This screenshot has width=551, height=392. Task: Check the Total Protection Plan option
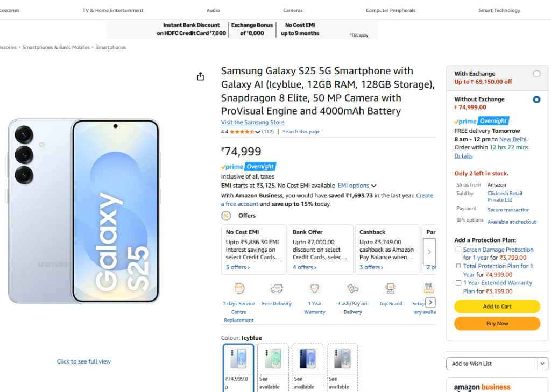[x=458, y=266]
